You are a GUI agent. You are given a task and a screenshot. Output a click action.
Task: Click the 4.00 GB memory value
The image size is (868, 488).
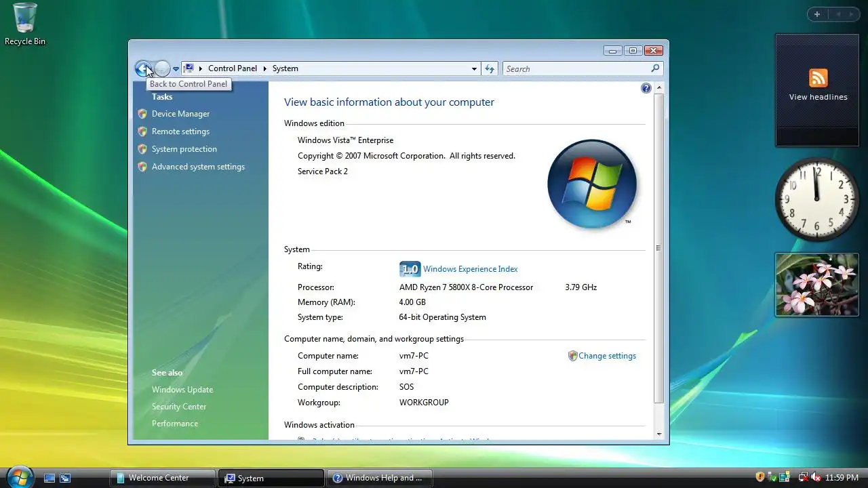pos(412,302)
